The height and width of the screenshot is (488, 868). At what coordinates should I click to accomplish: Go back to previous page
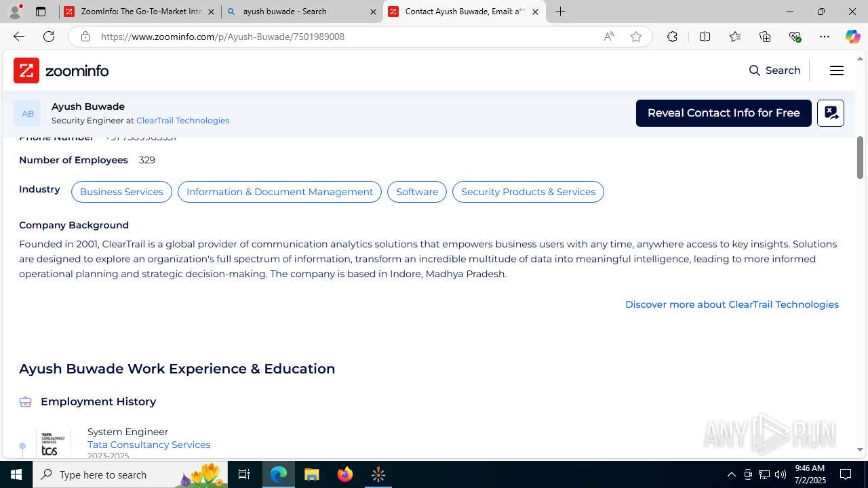[x=18, y=37]
